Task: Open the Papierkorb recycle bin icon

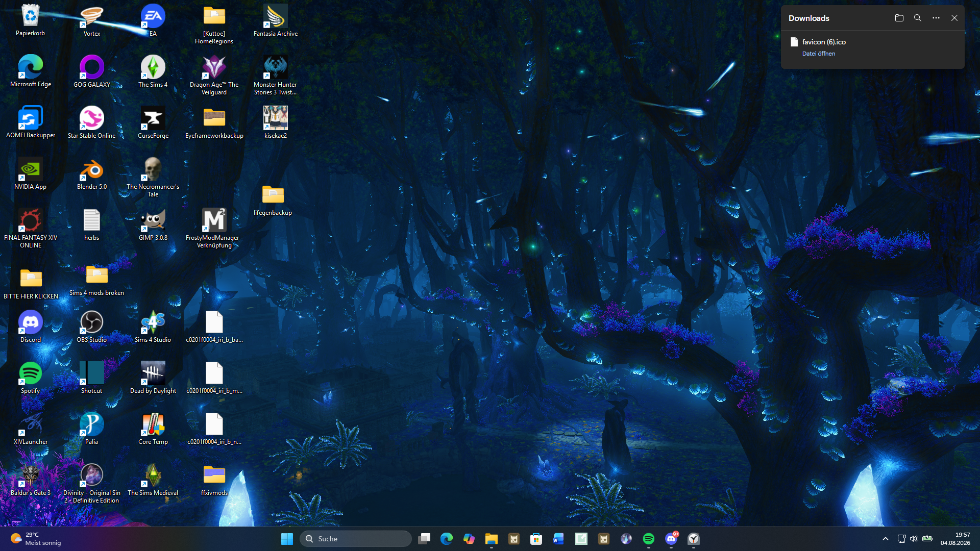Action: pyautogui.click(x=31, y=20)
